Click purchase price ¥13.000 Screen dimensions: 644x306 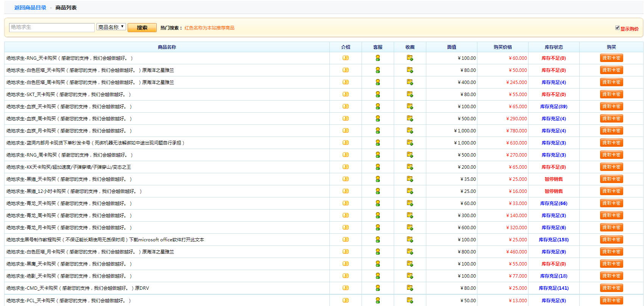coord(518,300)
